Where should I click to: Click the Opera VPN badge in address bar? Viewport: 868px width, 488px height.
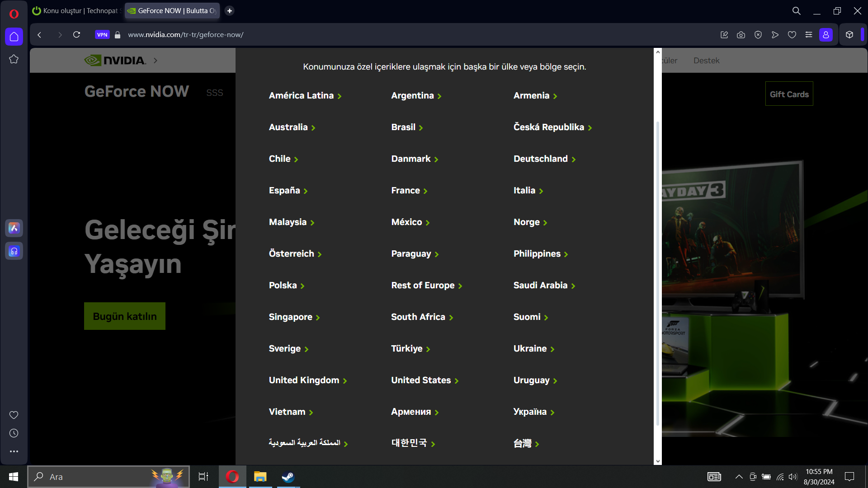click(x=102, y=35)
